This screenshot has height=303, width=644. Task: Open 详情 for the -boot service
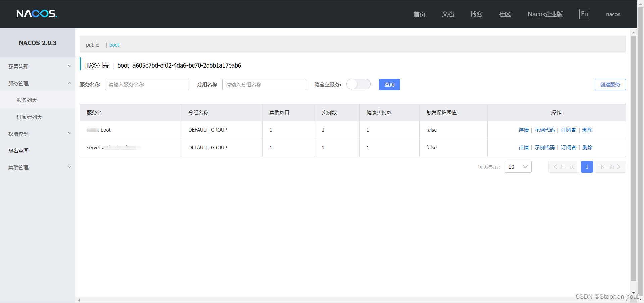pos(523,130)
